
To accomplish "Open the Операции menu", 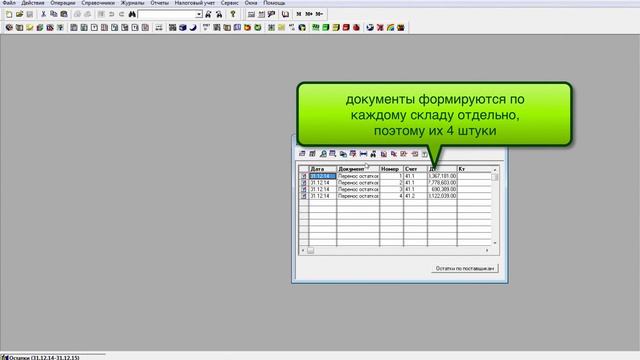I will click(x=62, y=3).
